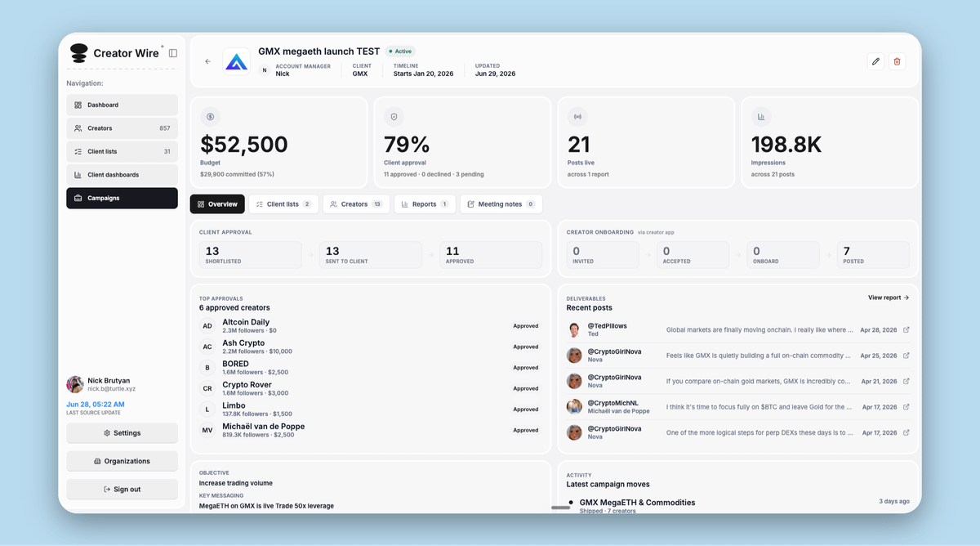Click Increase trading volume objective text

pyautogui.click(x=236, y=483)
